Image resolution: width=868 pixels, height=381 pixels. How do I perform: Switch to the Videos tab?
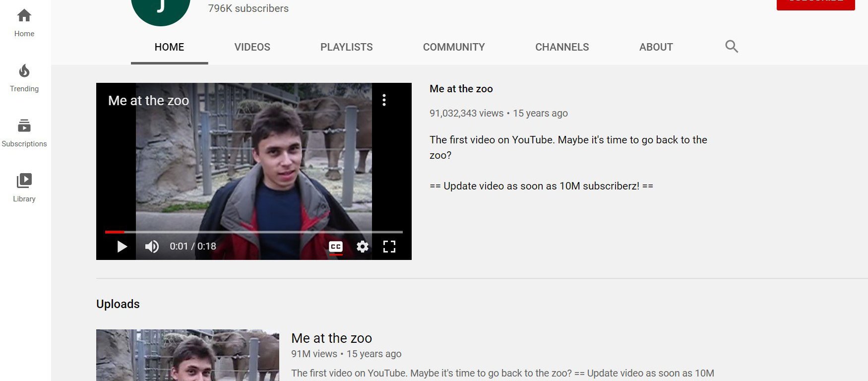[x=252, y=47]
